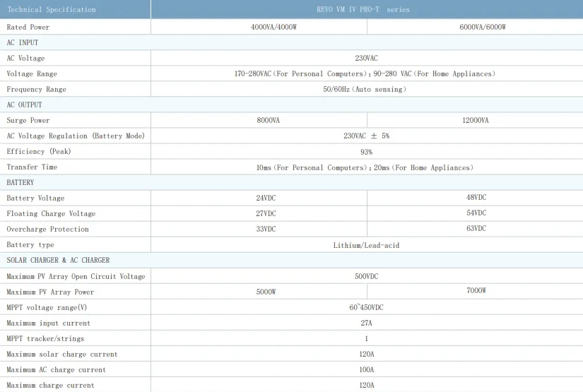This screenshot has height=392, width=583.
Task: Click the 500VDC open circuit voltage value
Action: point(366,276)
